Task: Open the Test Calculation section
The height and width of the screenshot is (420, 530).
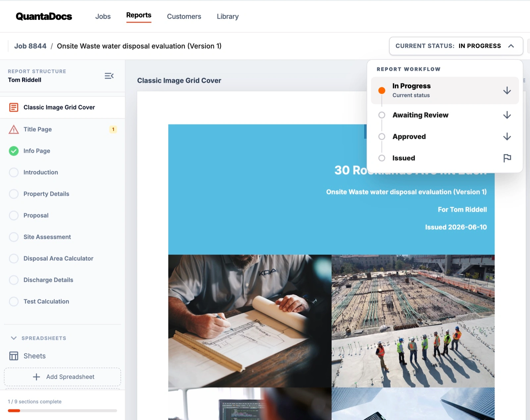Action: 62,302
